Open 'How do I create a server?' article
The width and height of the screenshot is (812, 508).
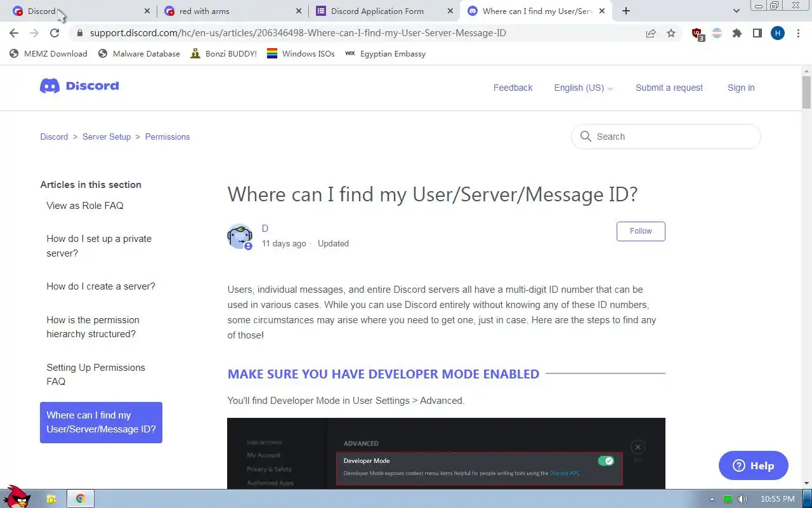(x=101, y=286)
